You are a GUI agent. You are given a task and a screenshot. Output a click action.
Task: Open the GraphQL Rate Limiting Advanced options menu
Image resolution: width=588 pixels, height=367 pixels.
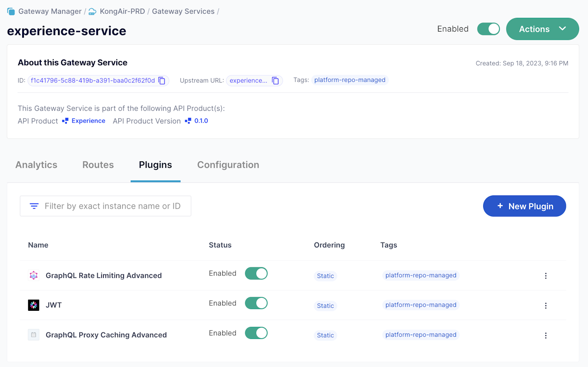(x=546, y=275)
